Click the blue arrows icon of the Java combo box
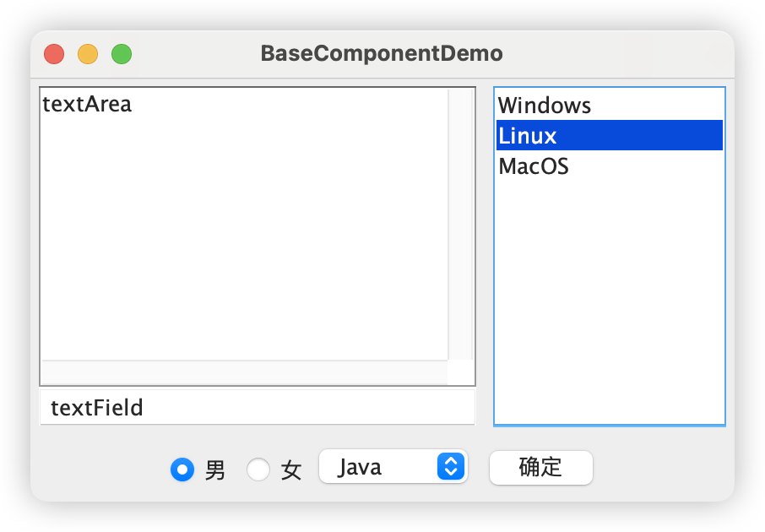765x532 pixels. coord(451,467)
